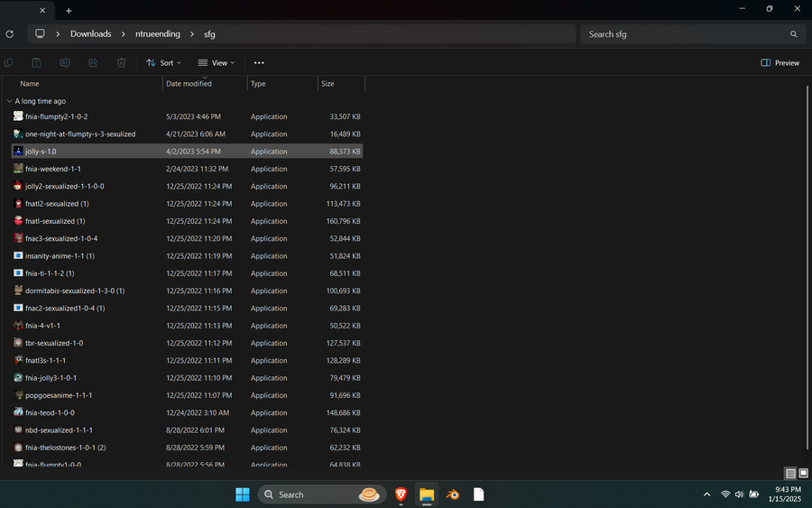The image size is (812, 508).
Task: Go to ntrueending in the breadcrumb path
Action: 157,33
